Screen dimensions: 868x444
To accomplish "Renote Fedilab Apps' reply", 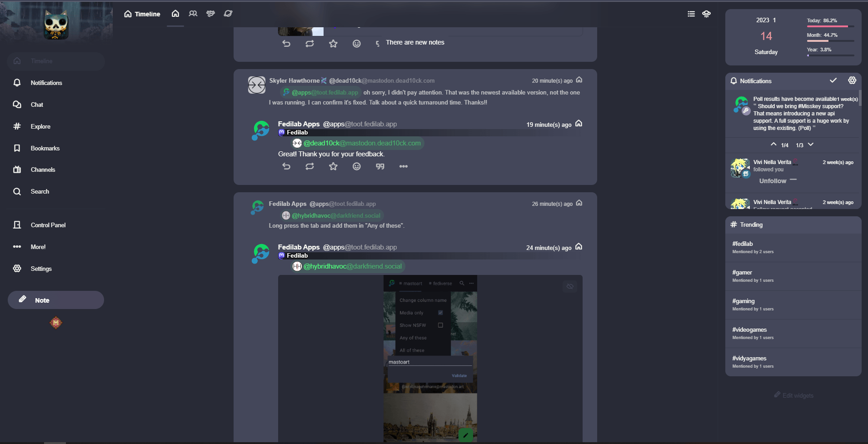I will tap(309, 166).
